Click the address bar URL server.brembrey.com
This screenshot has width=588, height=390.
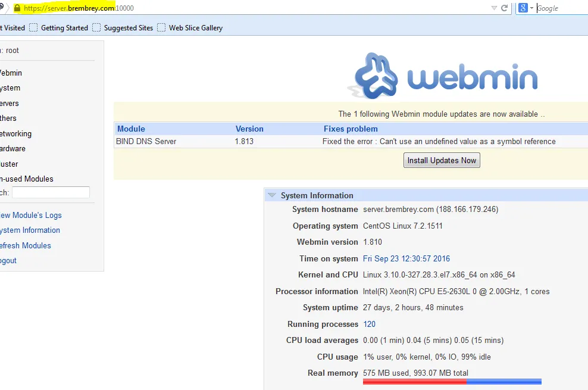click(79, 8)
